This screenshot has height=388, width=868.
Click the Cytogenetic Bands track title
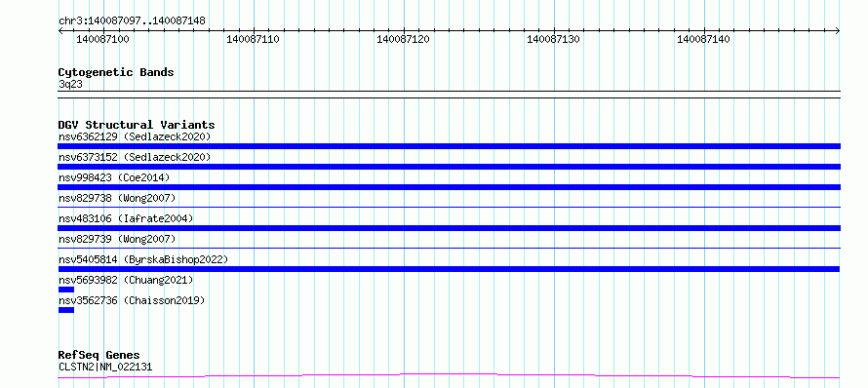pos(116,72)
